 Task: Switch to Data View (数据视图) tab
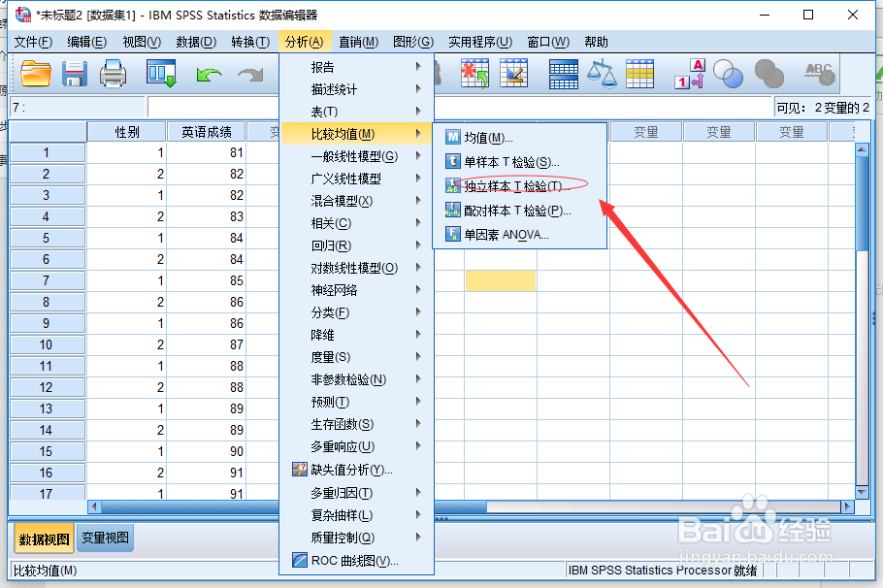click(x=44, y=539)
